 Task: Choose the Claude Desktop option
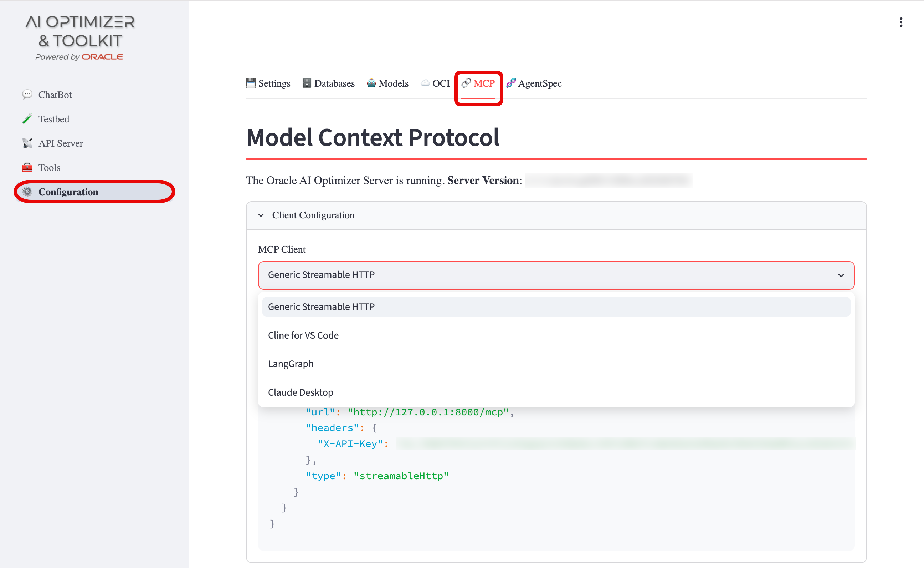pyautogui.click(x=556, y=392)
